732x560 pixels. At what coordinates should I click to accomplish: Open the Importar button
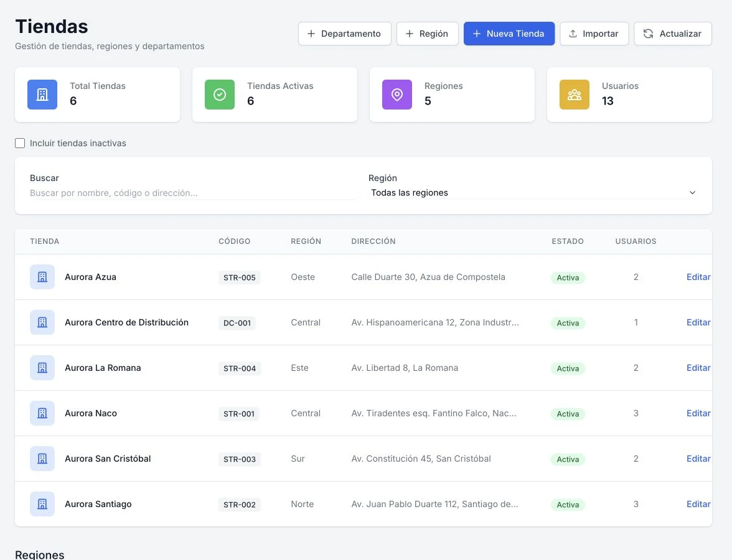594,34
